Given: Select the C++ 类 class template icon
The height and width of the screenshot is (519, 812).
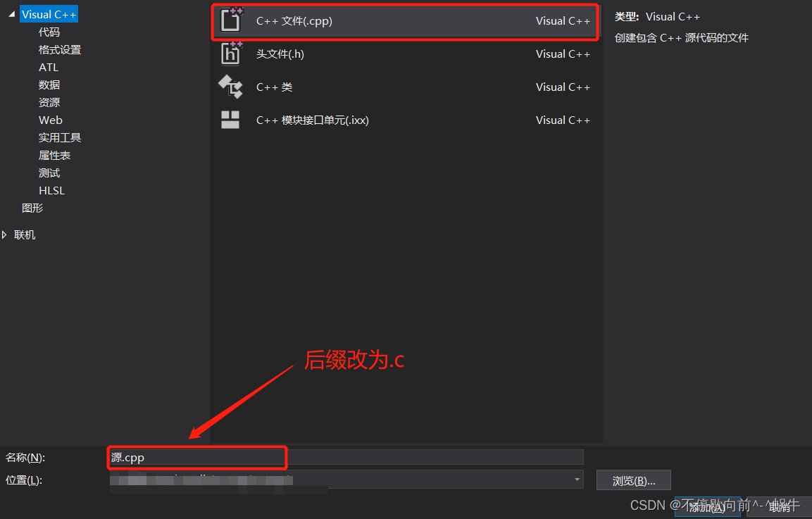Looking at the screenshot, I should 231,87.
